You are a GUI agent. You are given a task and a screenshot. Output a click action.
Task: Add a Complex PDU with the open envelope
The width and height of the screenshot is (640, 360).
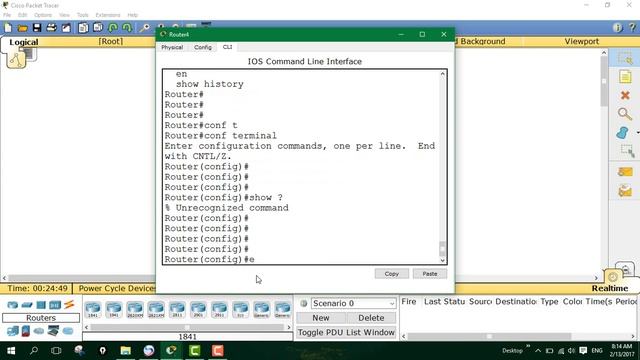625,191
